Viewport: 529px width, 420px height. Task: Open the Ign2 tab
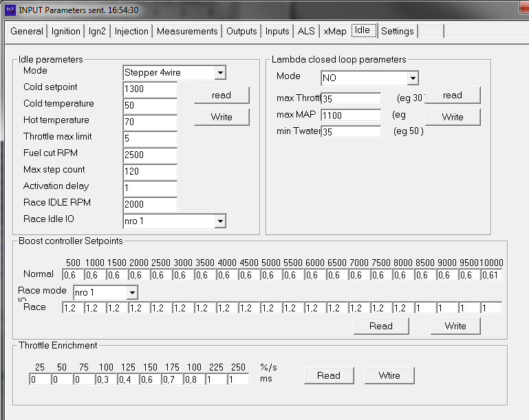[97, 32]
